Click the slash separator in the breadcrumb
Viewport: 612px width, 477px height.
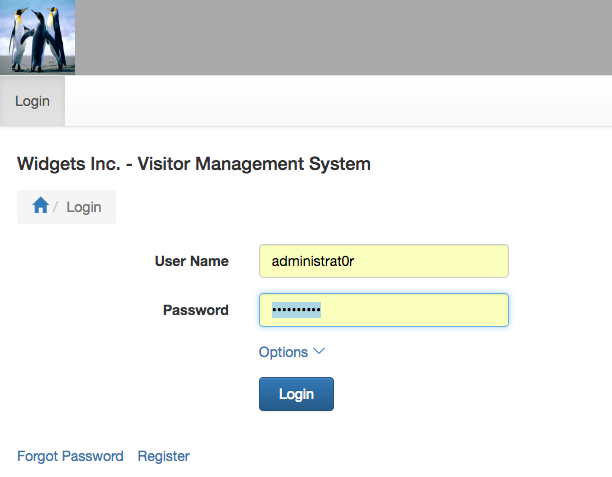(x=57, y=207)
